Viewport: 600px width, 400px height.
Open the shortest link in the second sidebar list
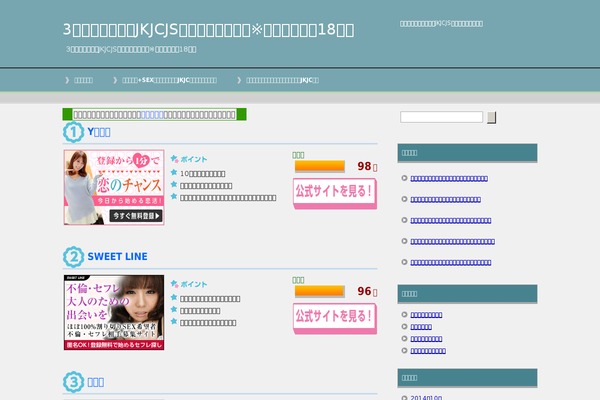421,327
